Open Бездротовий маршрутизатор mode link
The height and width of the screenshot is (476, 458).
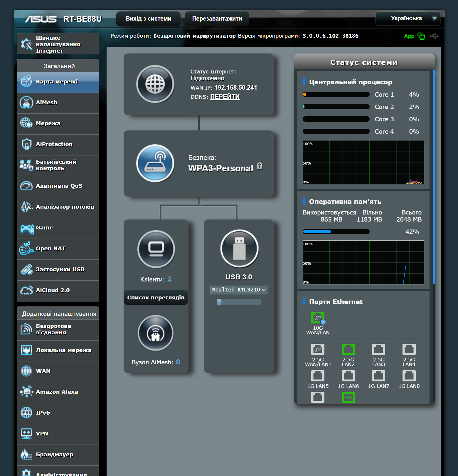[194, 36]
